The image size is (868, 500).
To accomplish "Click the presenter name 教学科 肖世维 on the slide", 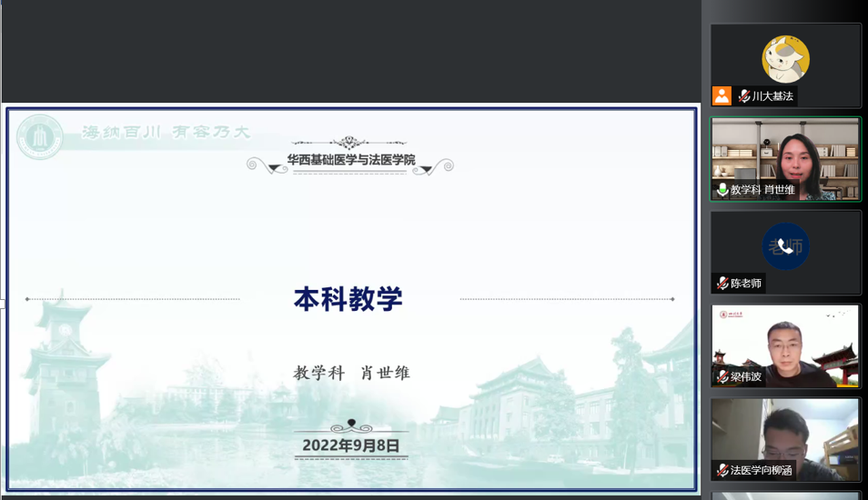I will coord(351,373).
